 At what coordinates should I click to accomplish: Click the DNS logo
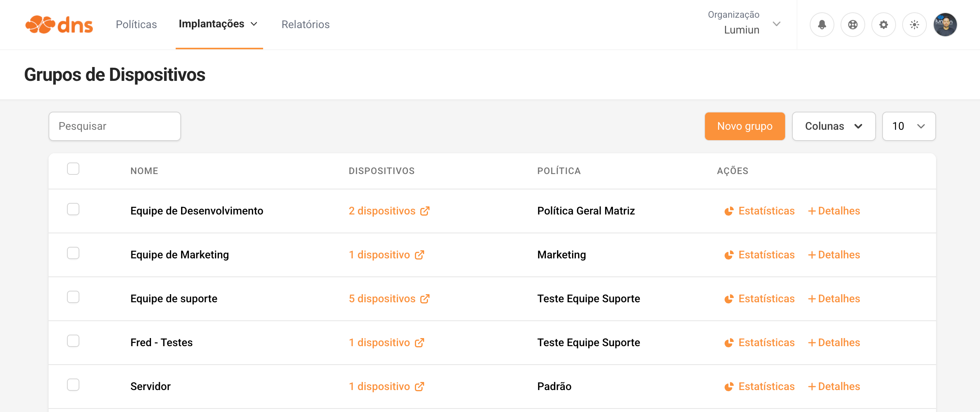pos(59,25)
